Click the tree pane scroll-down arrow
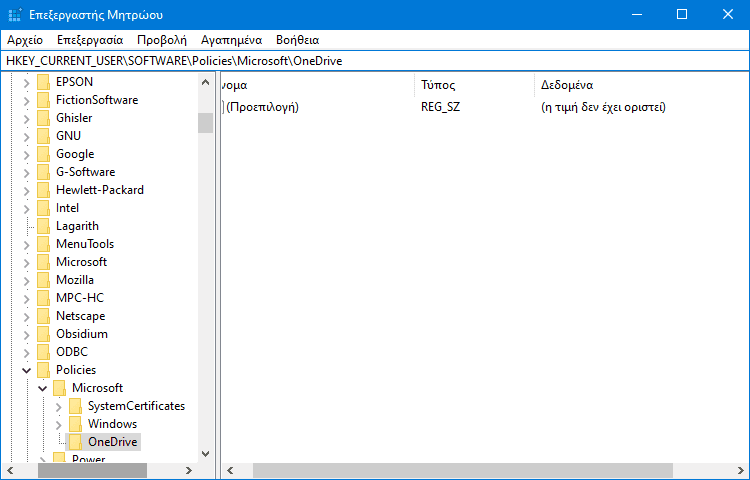 click(206, 454)
